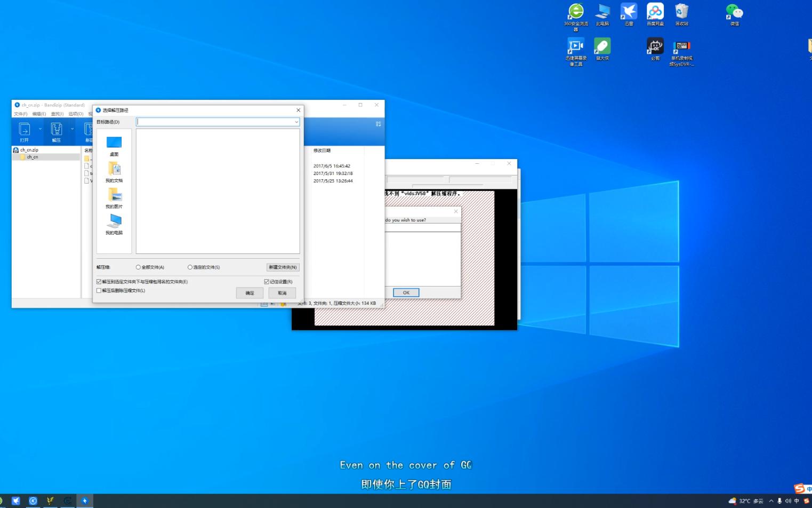The width and height of the screenshot is (812, 508).
Task: Open the 文件(F) menu in Bandizip
Action: 20,114
